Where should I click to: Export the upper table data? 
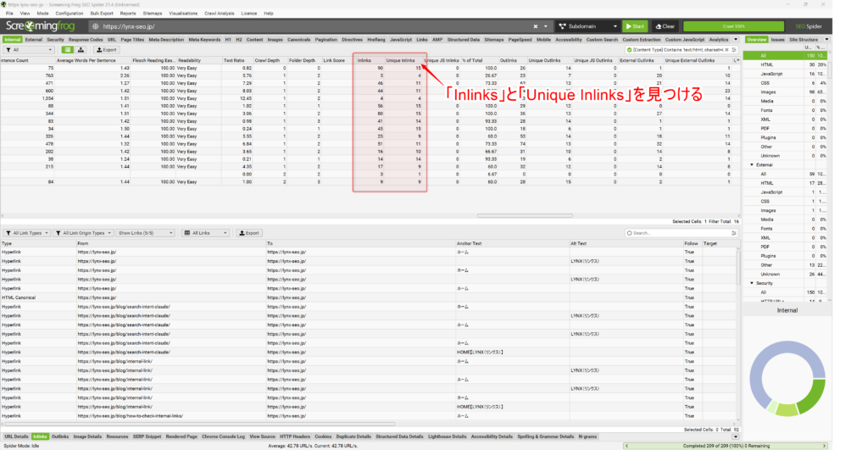(104, 50)
